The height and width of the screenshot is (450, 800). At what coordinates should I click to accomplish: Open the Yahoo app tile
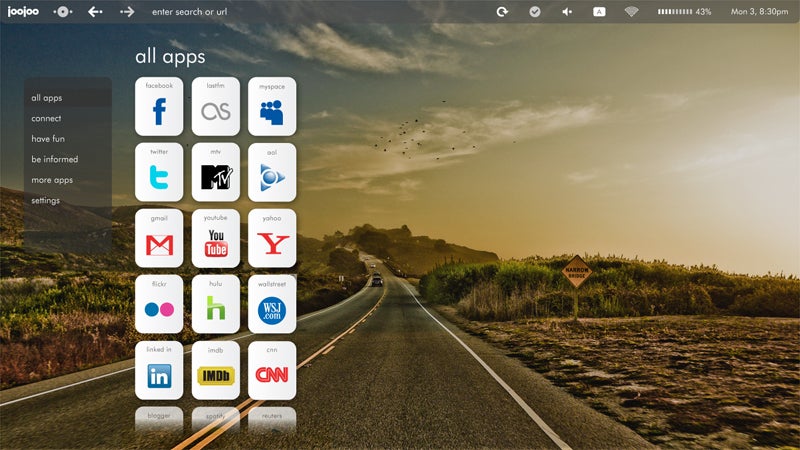tap(272, 238)
